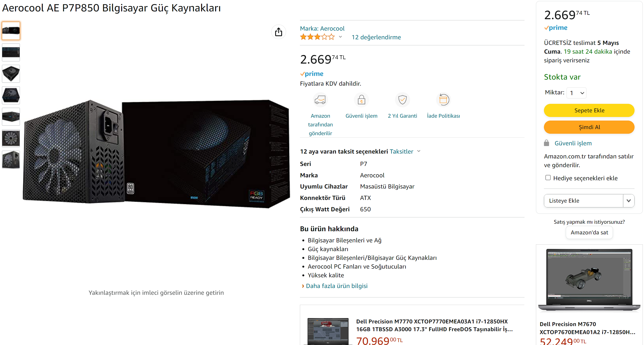
Task: Click the İade Politikası return icon
Action: [443, 100]
